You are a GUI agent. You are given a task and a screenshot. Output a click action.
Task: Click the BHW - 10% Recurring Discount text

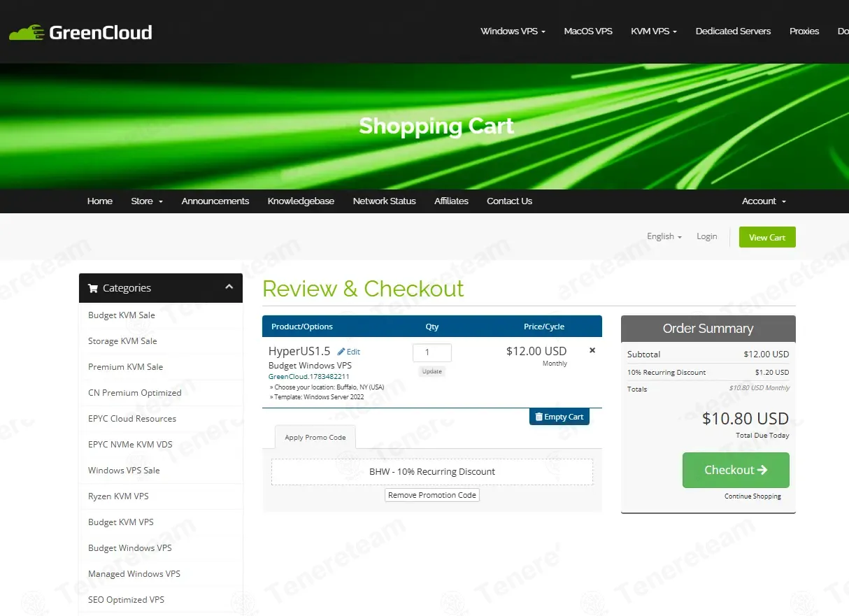tap(432, 472)
